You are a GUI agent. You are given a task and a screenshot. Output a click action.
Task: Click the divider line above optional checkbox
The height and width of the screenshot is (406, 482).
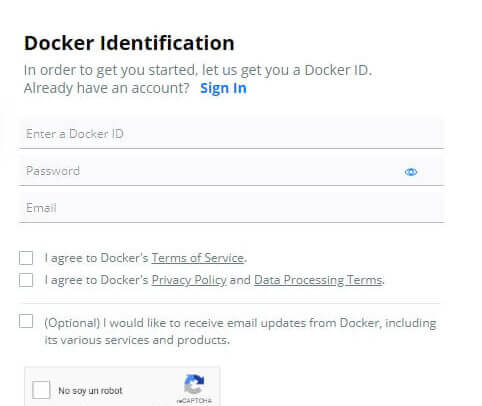pyautogui.click(x=230, y=303)
